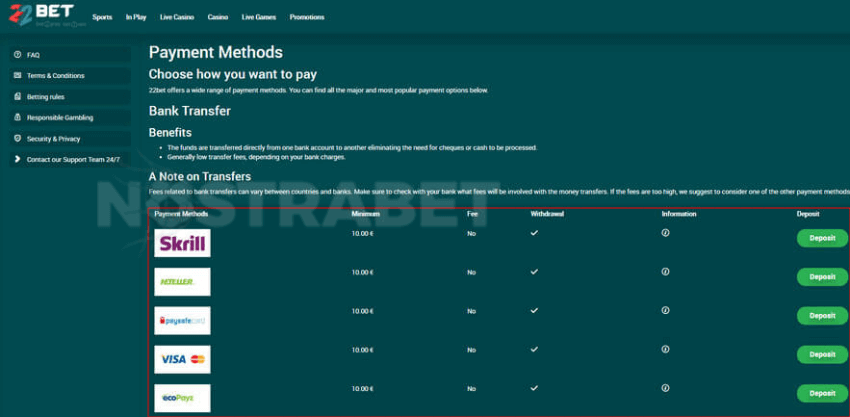Viewport: 850px width, 417px height.
Task: Click the 10.00 € minimum for paysafecard
Action: pos(363,311)
